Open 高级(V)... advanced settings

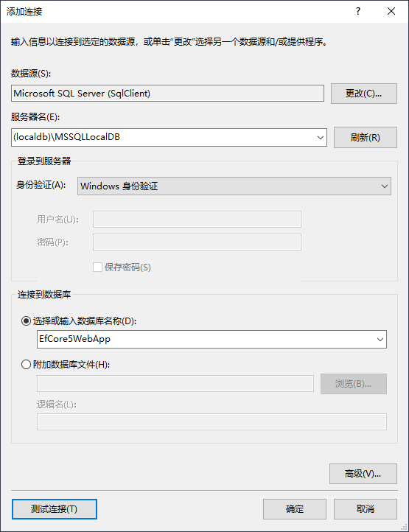[x=363, y=474]
